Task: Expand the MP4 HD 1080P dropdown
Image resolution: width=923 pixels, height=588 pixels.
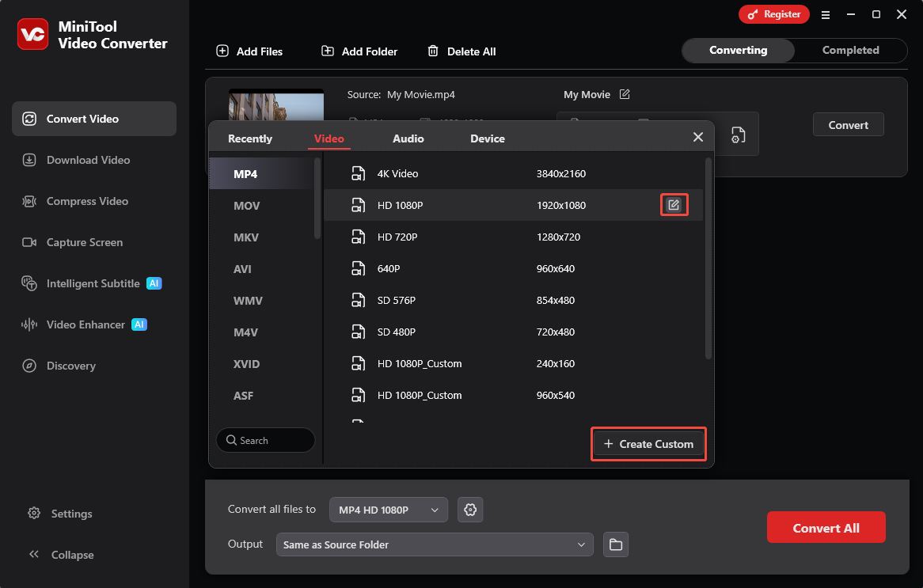Action: click(389, 510)
